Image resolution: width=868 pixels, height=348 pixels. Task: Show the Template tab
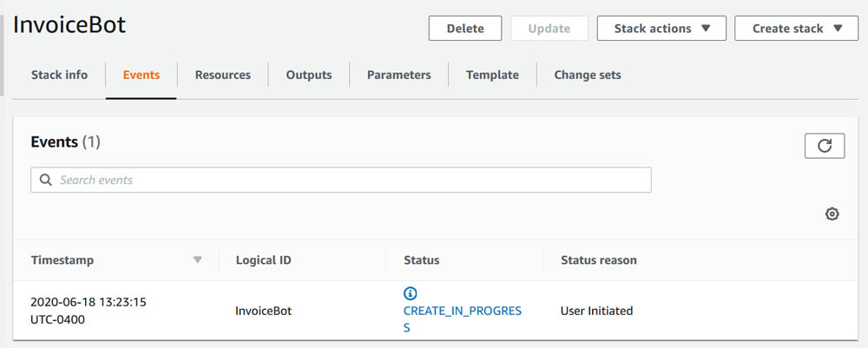[492, 75]
